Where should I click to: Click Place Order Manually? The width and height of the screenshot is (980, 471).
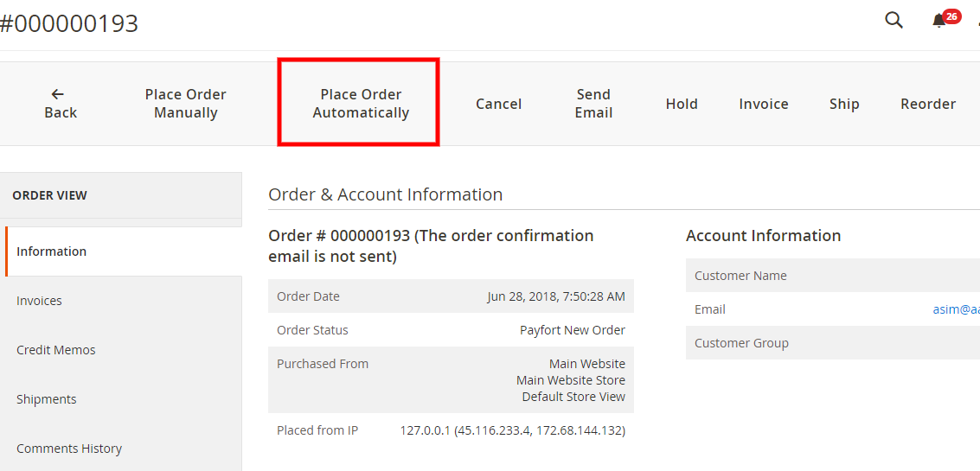[x=186, y=104]
